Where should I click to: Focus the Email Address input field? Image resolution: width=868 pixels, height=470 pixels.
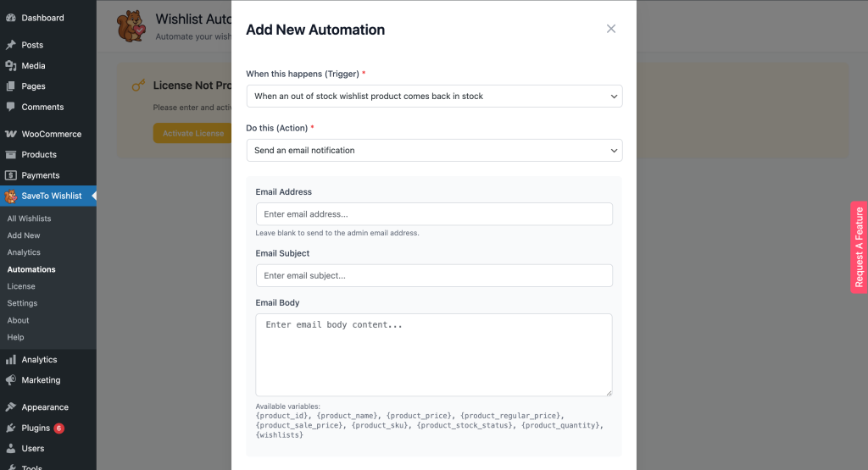434,214
